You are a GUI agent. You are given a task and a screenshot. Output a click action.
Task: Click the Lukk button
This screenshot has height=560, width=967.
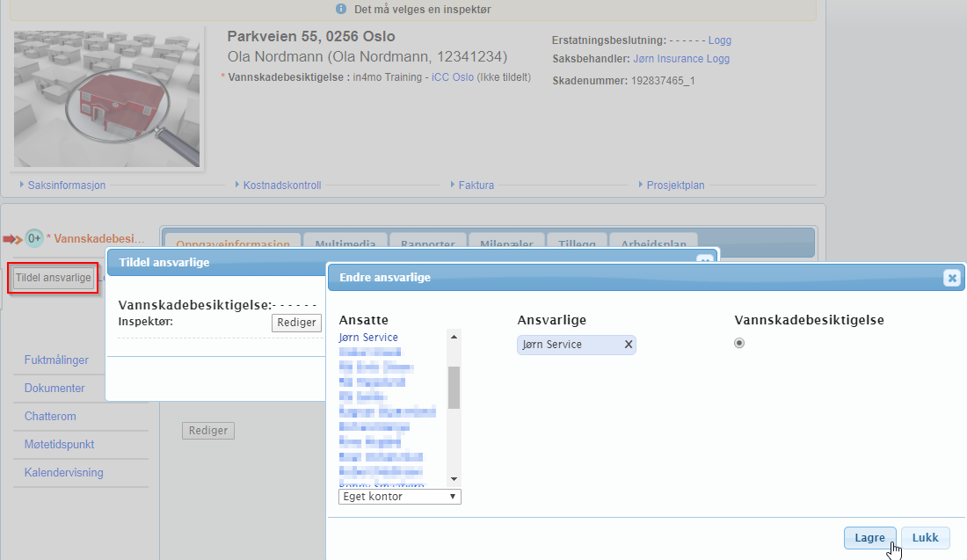pyautogui.click(x=925, y=538)
